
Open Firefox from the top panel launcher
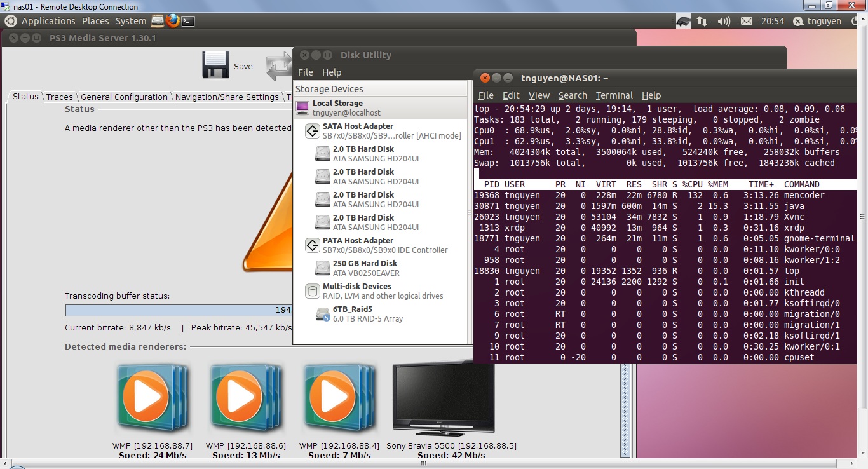click(173, 21)
